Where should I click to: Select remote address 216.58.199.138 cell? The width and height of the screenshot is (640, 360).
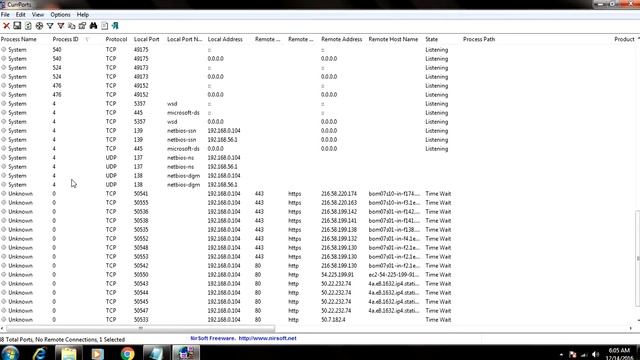(x=339, y=229)
